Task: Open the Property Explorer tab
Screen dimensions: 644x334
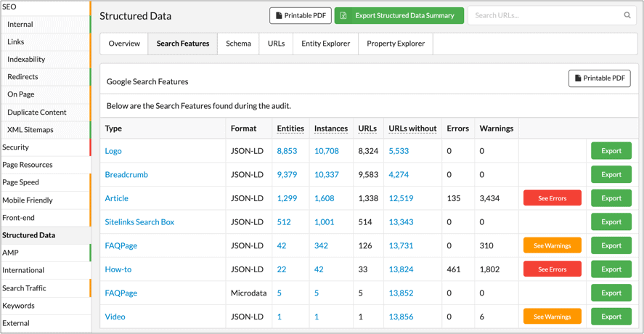Action: pos(396,44)
